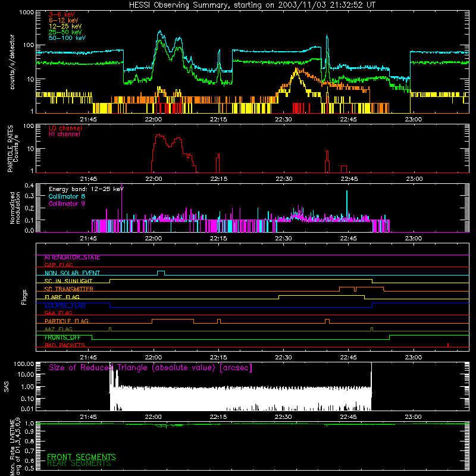This screenshot has height=476, width=476.
Task: Click the yellow '12-25 keV' legend label
Action: click(65, 26)
